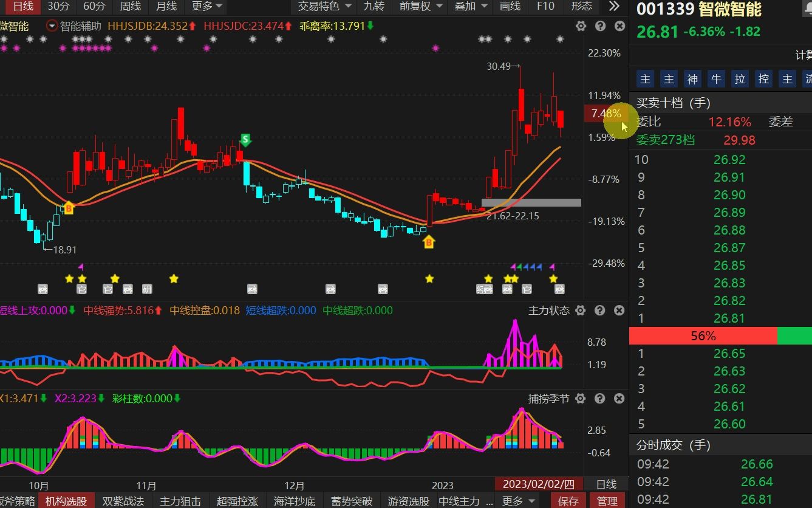Switch to 月线 monthly period tab

click(x=166, y=6)
